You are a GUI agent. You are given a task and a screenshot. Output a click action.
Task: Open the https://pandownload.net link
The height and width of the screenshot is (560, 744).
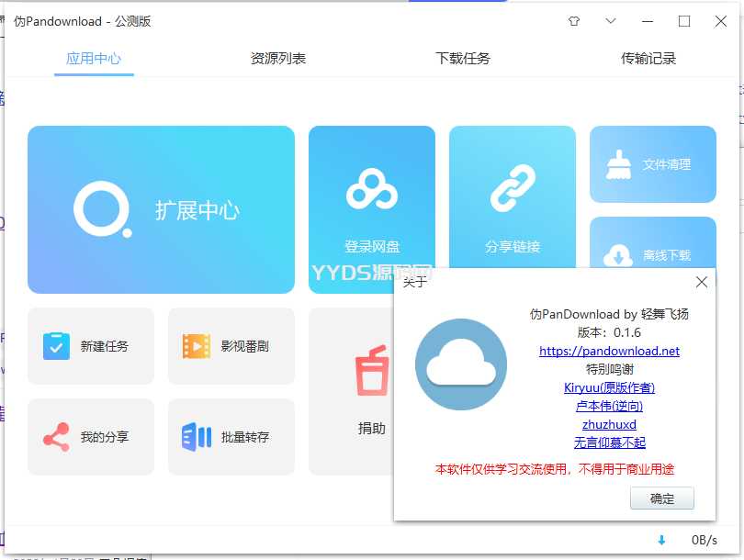coord(609,351)
